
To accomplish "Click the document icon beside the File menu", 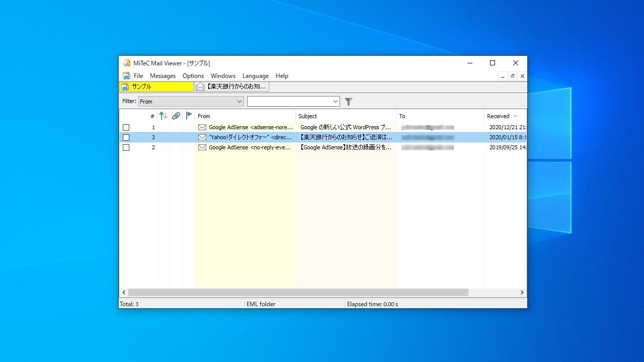I will pos(126,76).
